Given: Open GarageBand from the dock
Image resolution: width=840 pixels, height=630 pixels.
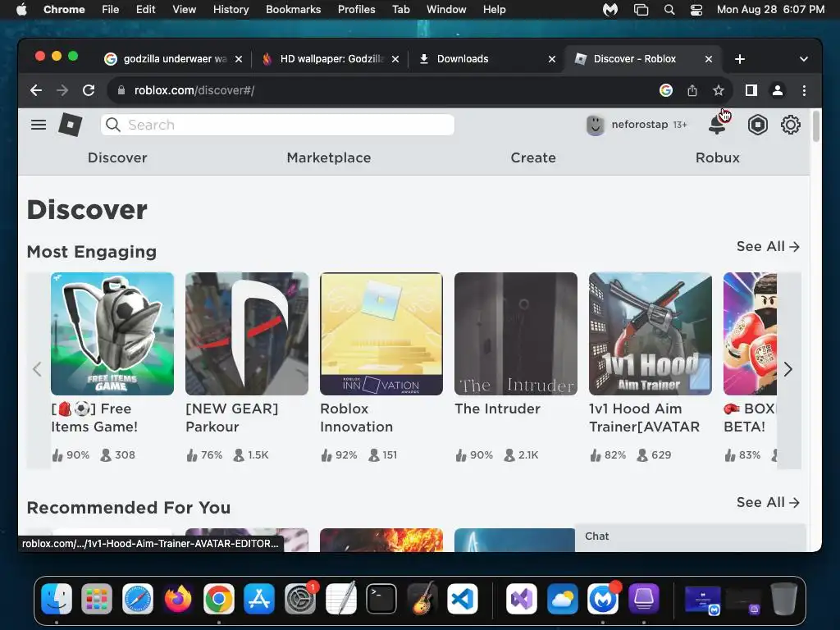Looking at the screenshot, I should click(x=422, y=599).
